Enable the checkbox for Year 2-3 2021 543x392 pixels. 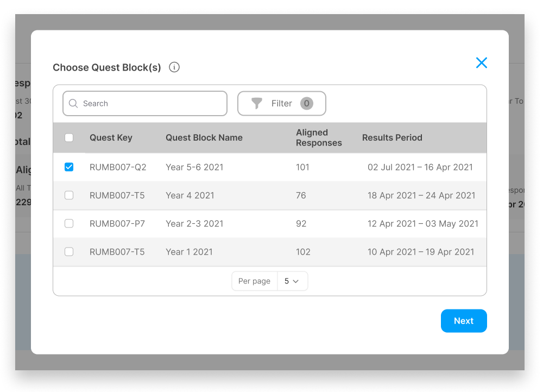point(69,223)
